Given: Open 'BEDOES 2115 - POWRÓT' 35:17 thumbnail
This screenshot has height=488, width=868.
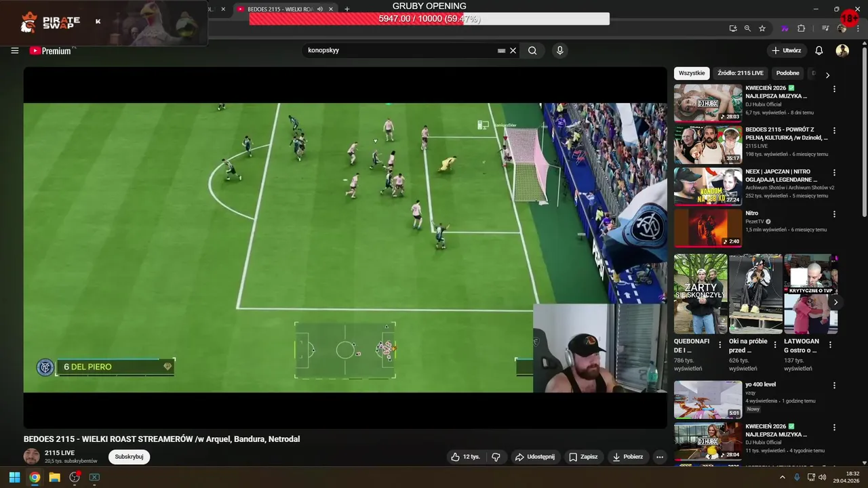Looking at the screenshot, I should click(x=708, y=144).
